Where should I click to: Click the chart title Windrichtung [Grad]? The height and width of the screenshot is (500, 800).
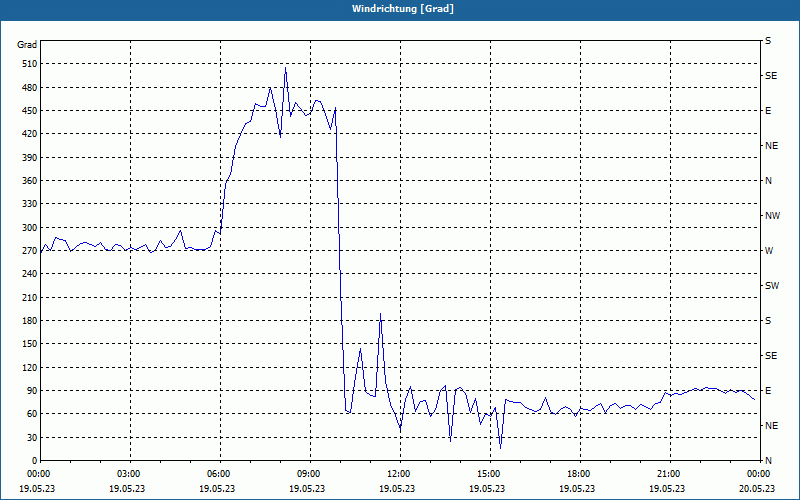pos(403,9)
